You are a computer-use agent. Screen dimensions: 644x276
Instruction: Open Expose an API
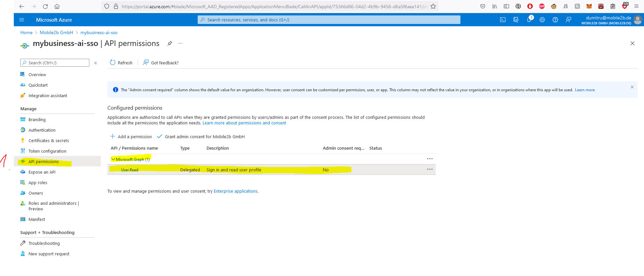pyautogui.click(x=42, y=172)
